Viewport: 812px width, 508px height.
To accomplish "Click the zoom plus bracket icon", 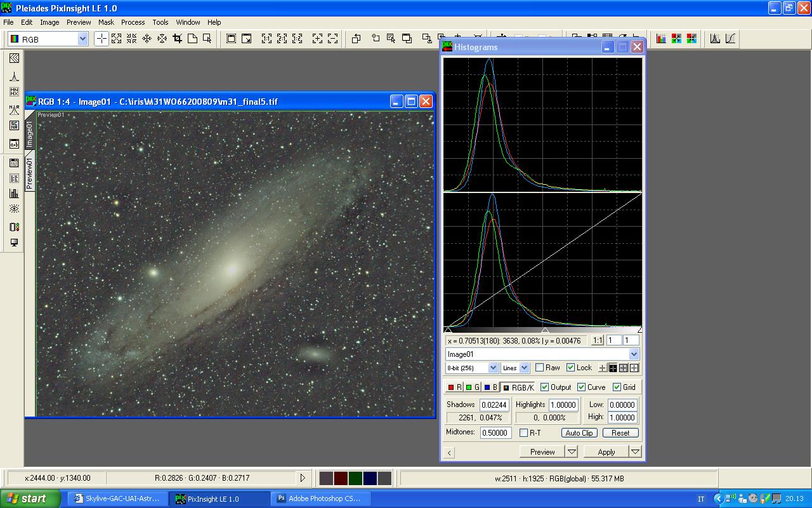I will (317, 39).
